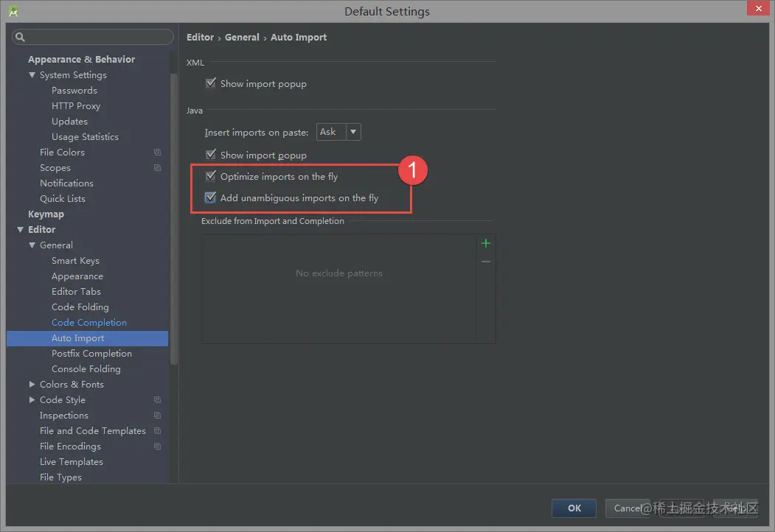Open Code Folding settings

tap(80, 307)
